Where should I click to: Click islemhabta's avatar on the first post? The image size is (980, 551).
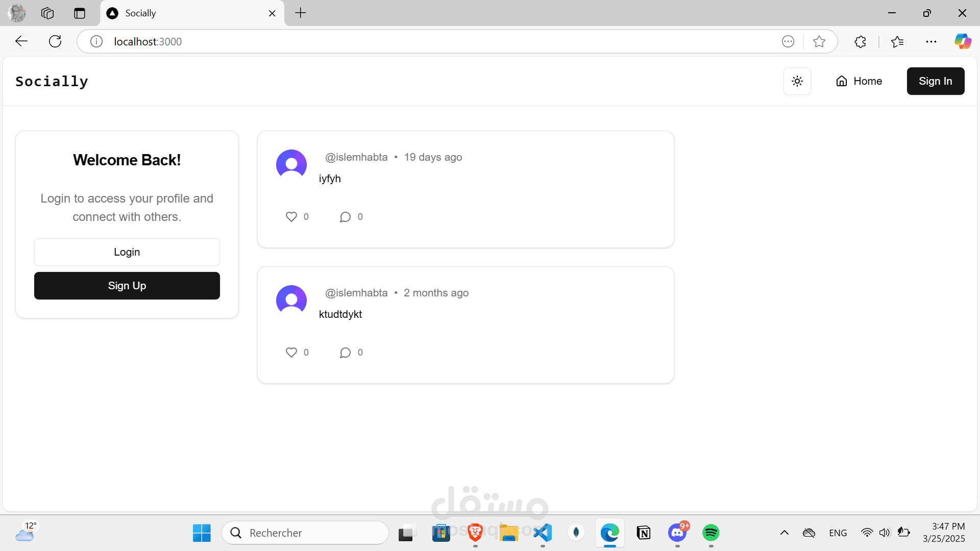click(x=291, y=164)
